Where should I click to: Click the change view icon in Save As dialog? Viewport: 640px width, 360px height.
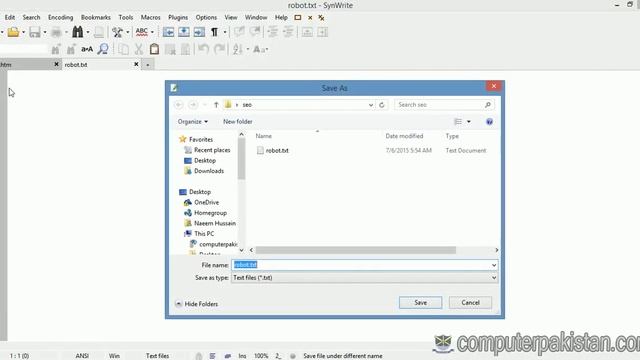pos(458,122)
